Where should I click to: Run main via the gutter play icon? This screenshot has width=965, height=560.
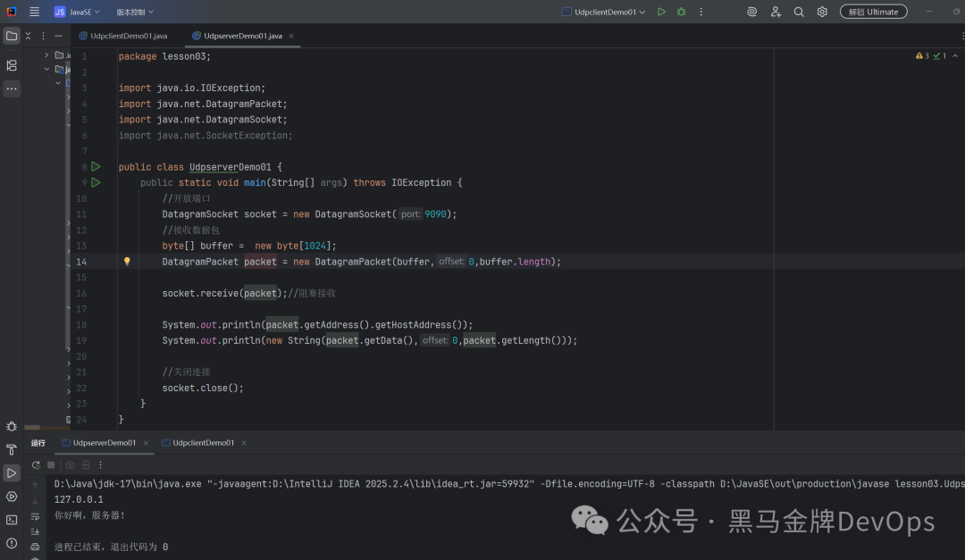(x=96, y=182)
